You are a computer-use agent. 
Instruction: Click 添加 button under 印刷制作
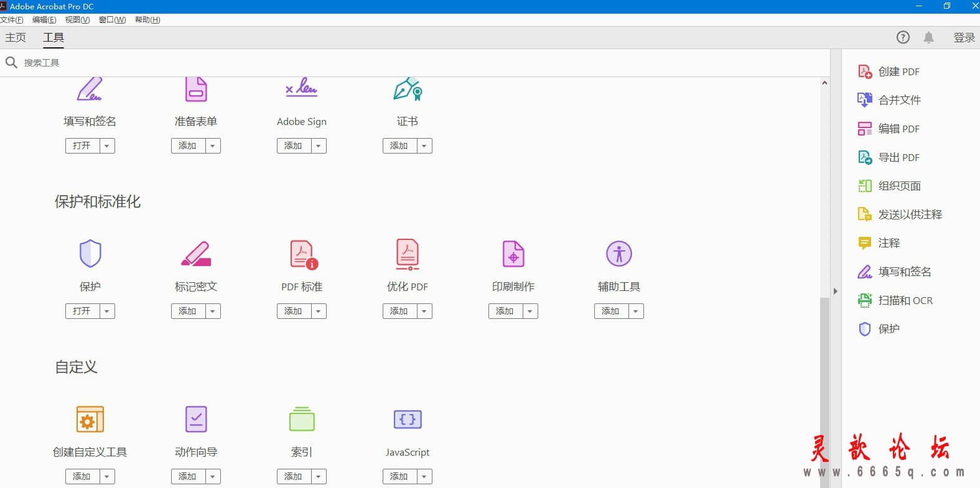(505, 311)
